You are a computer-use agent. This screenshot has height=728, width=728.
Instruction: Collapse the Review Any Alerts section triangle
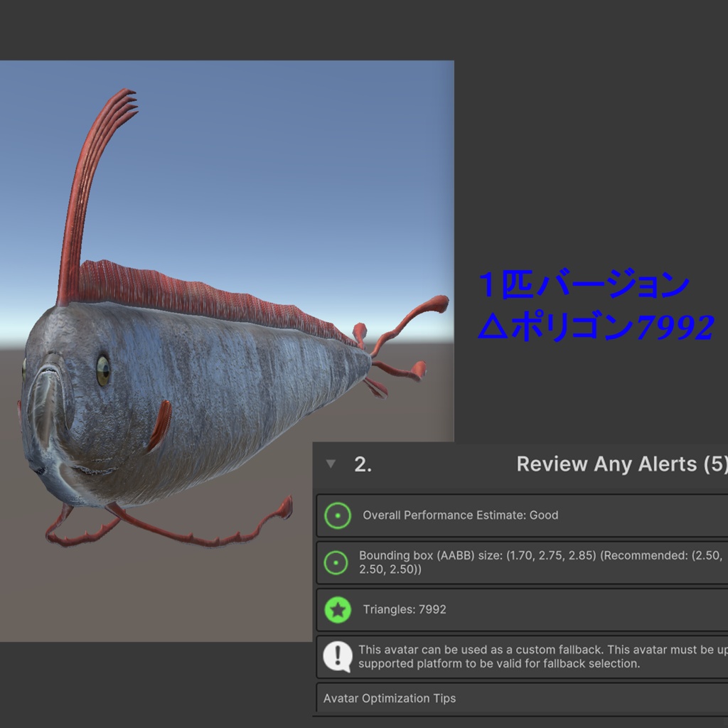coord(329,464)
